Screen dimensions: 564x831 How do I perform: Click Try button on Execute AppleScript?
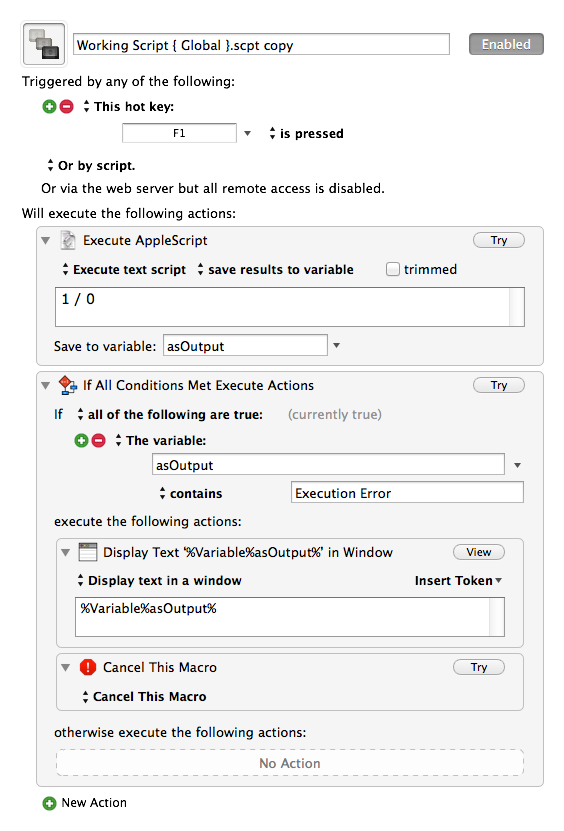coord(499,240)
